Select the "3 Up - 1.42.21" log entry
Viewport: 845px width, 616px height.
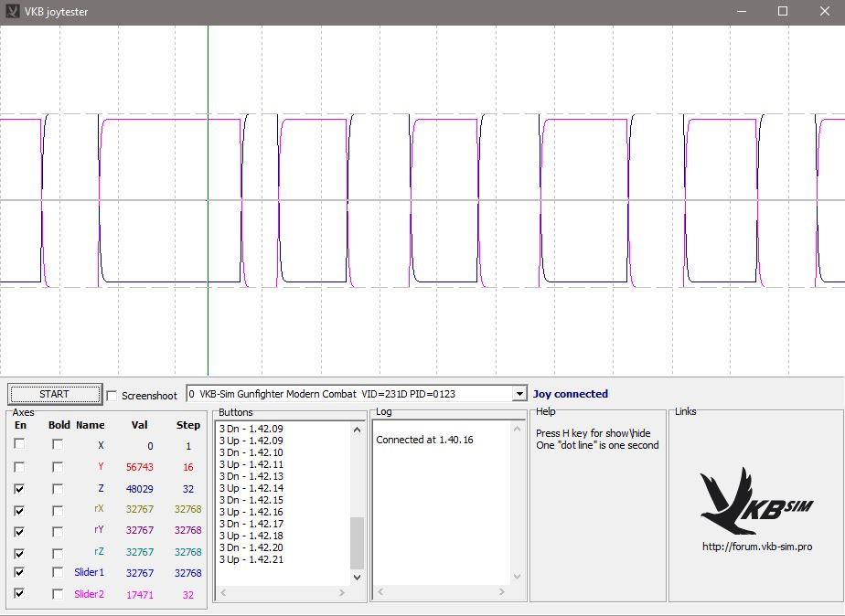tap(251, 559)
